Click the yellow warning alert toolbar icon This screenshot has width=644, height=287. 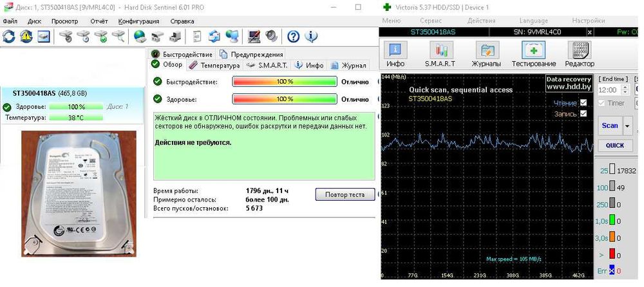[x=26, y=37]
